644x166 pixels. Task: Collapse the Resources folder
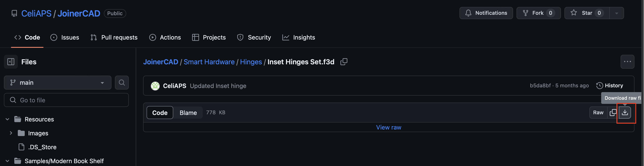pos(7,119)
